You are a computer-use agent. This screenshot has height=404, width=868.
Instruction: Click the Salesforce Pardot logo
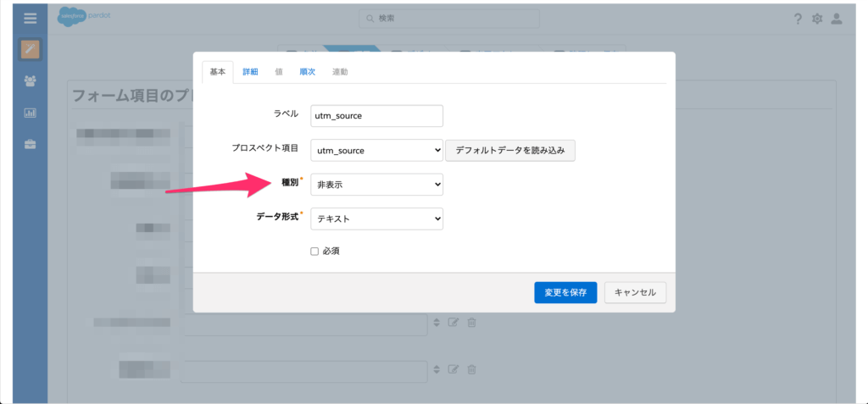pyautogui.click(x=83, y=18)
